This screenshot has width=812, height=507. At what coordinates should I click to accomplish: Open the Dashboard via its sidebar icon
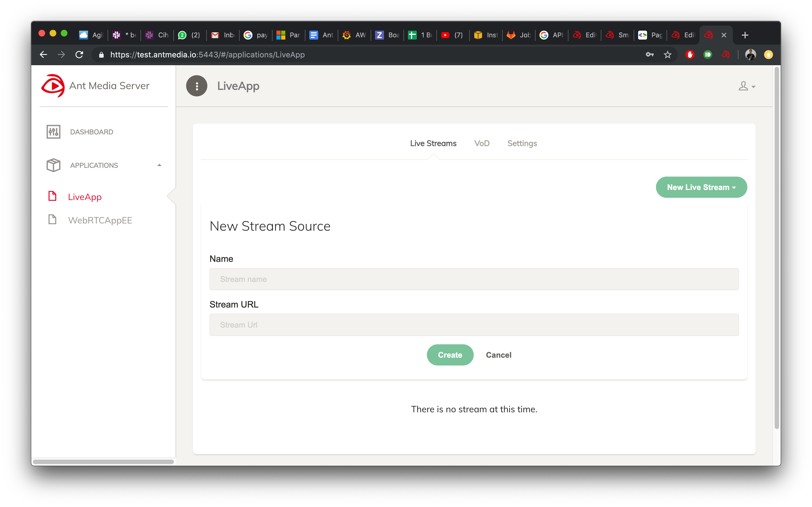point(53,131)
